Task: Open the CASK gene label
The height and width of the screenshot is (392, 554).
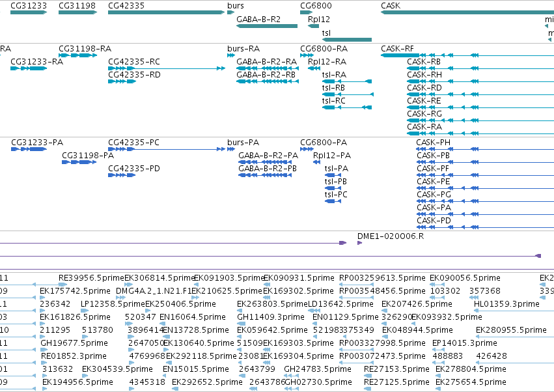Action: point(391,6)
